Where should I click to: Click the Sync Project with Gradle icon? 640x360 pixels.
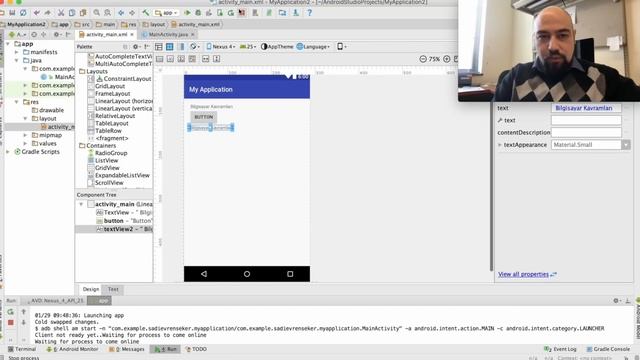(x=269, y=13)
